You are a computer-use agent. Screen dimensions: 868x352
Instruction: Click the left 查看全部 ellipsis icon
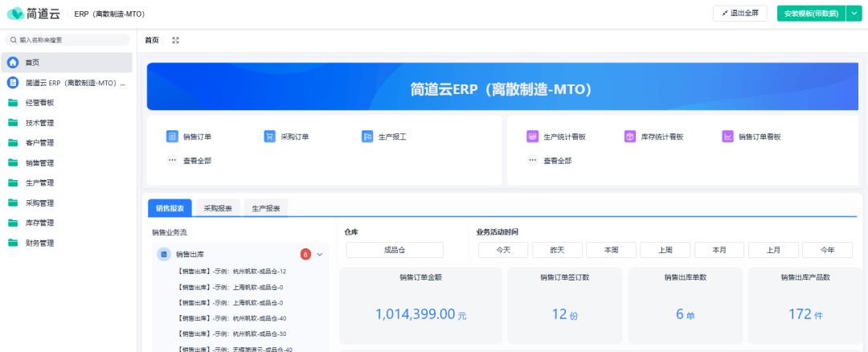(x=172, y=161)
